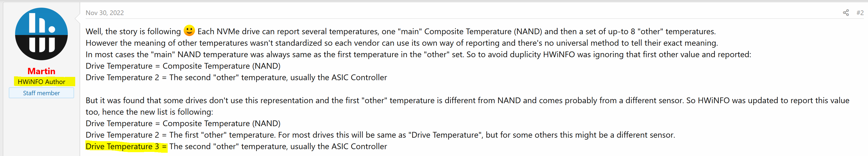
Task: Click the line starting "However the meaning"
Action: click(x=402, y=43)
